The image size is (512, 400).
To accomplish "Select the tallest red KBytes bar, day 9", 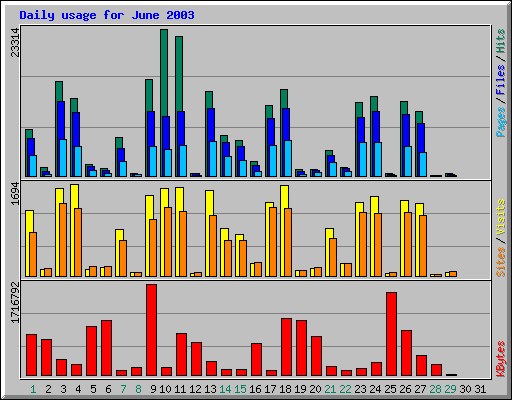I will (x=151, y=330).
